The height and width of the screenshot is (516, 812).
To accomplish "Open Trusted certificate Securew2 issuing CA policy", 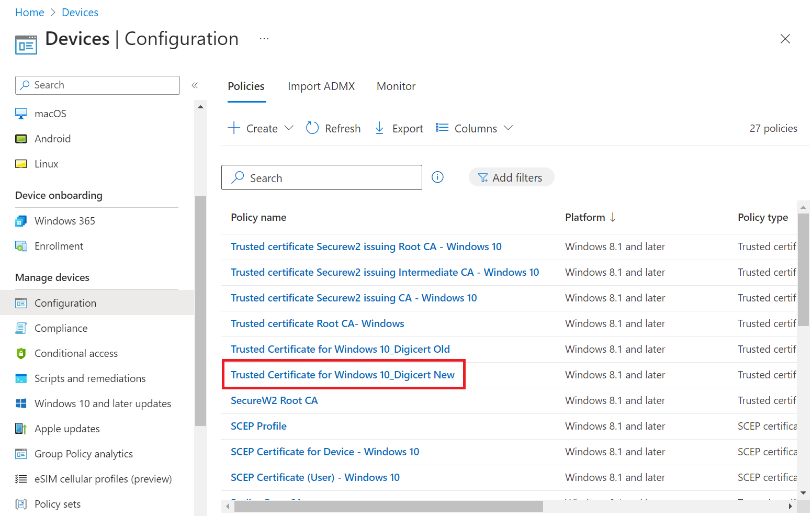I will pos(354,298).
